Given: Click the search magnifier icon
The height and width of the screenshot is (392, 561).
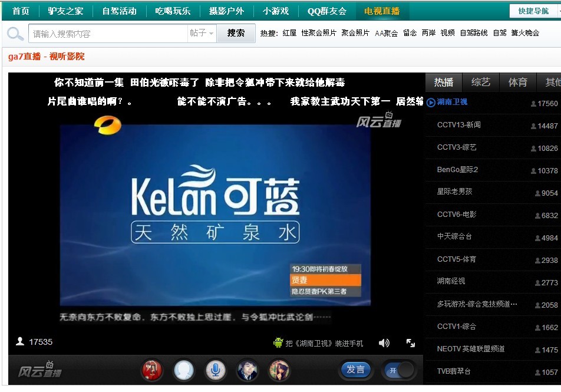Looking at the screenshot, I should [x=15, y=34].
